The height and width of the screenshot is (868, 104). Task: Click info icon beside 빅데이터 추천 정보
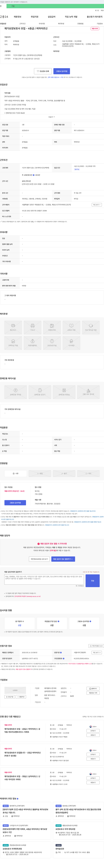coord(17,799)
